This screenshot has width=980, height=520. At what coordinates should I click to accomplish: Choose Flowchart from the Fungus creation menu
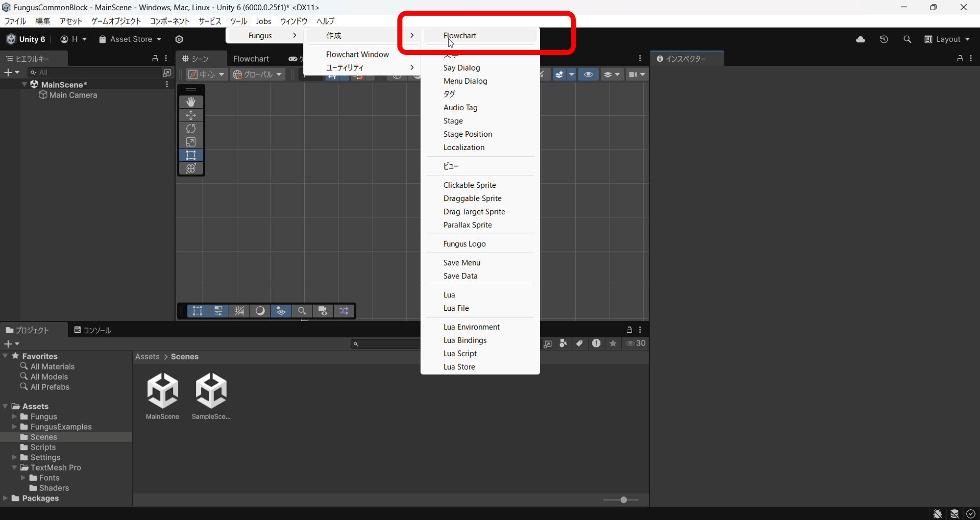tap(460, 35)
